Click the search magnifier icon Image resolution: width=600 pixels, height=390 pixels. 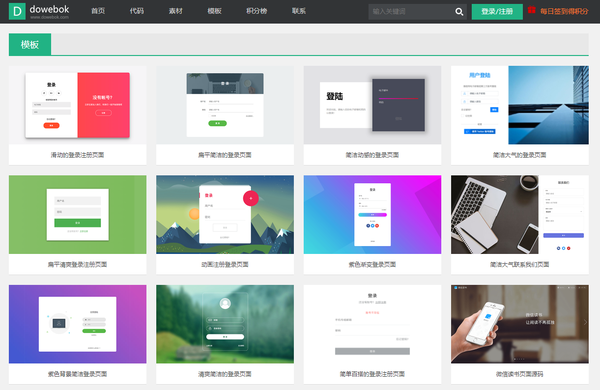(459, 12)
